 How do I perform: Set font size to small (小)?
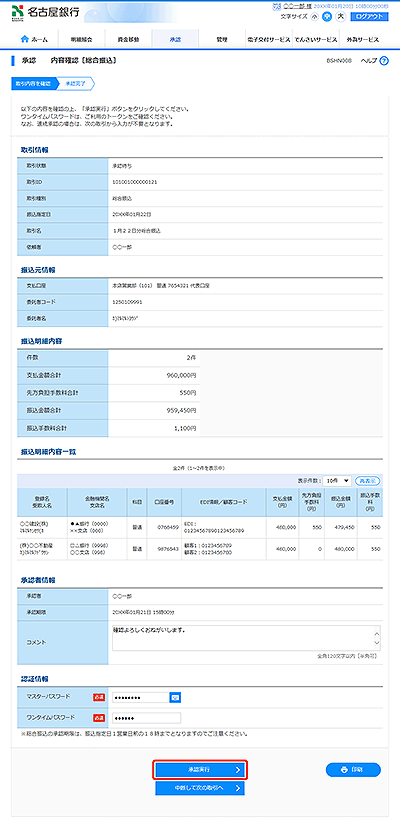[x=315, y=16]
